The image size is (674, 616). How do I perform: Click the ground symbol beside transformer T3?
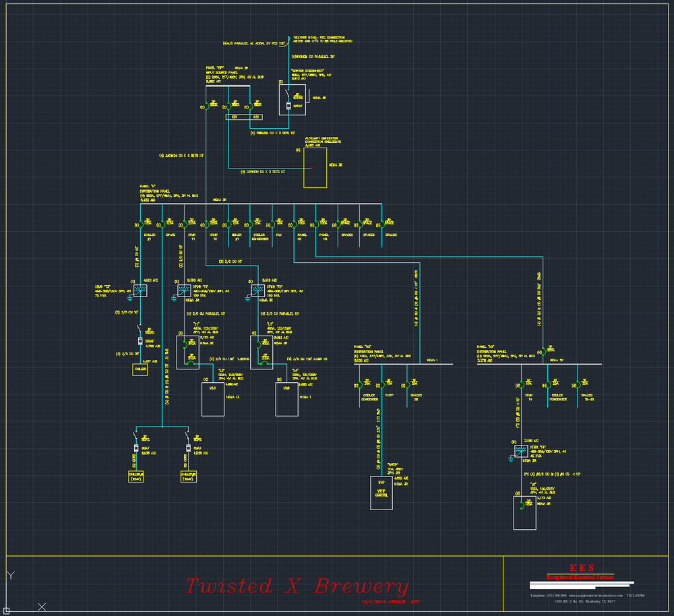coord(130,299)
